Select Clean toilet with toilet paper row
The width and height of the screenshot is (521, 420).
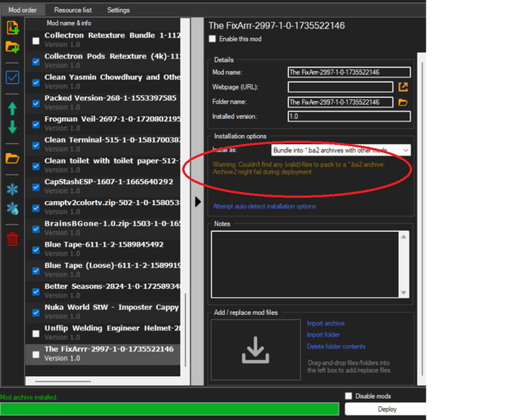click(x=103, y=165)
